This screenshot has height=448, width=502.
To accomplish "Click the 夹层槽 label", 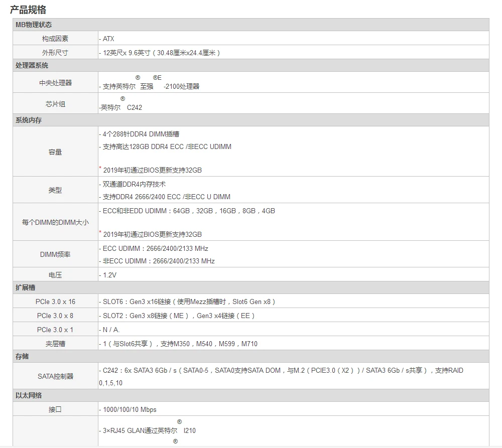I will coord(55,344).
